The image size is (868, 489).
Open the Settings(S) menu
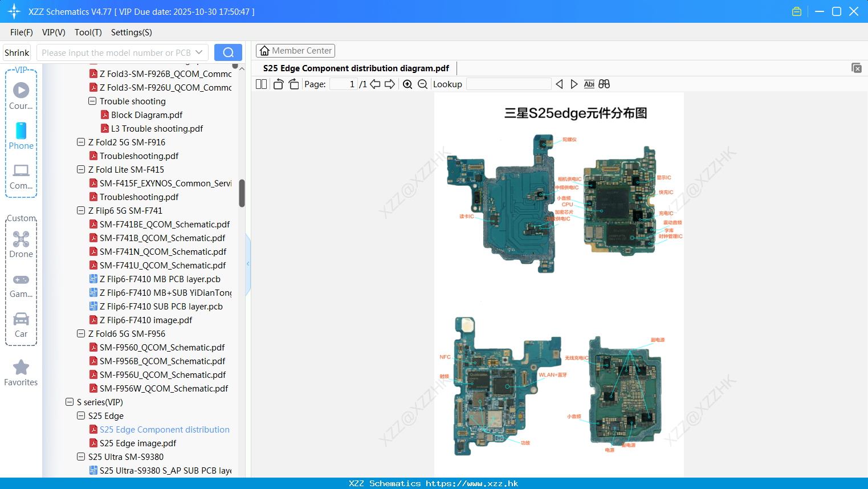pos(132,32)
